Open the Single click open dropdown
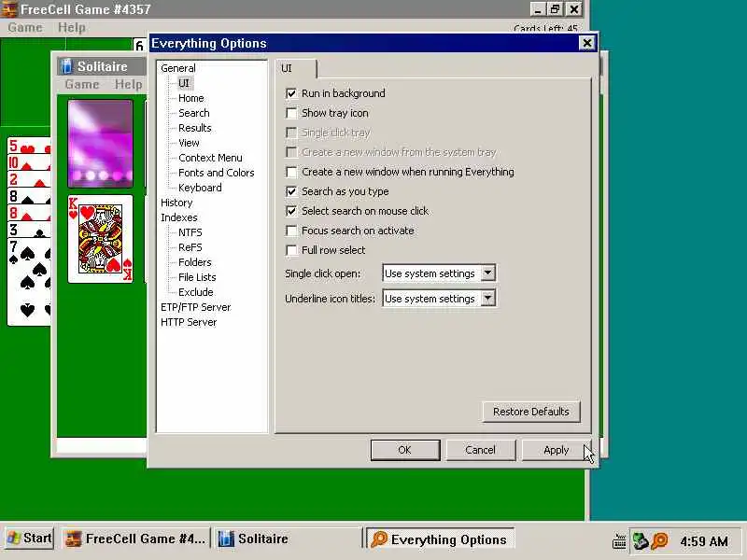 487,273
